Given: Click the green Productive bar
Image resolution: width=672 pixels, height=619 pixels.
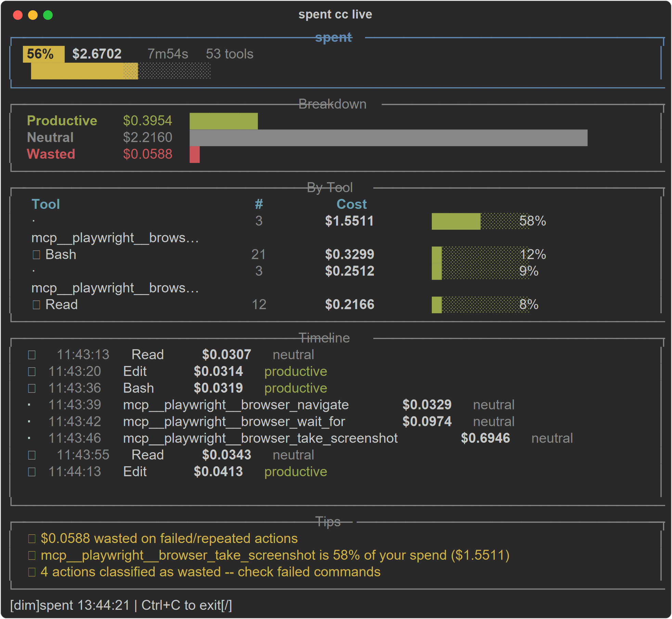Looking at the screenshot, I should [224, 121].
